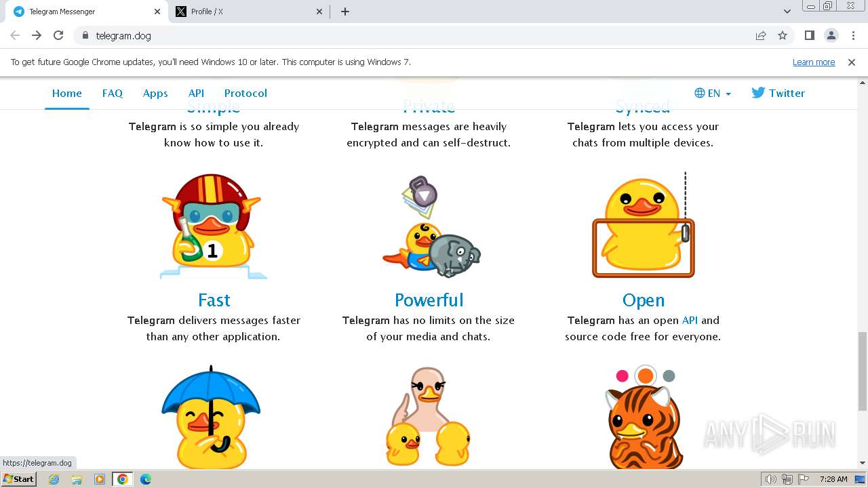
Task: Click the text 'chats from multiple devices.'
Action: click(643, 143)
